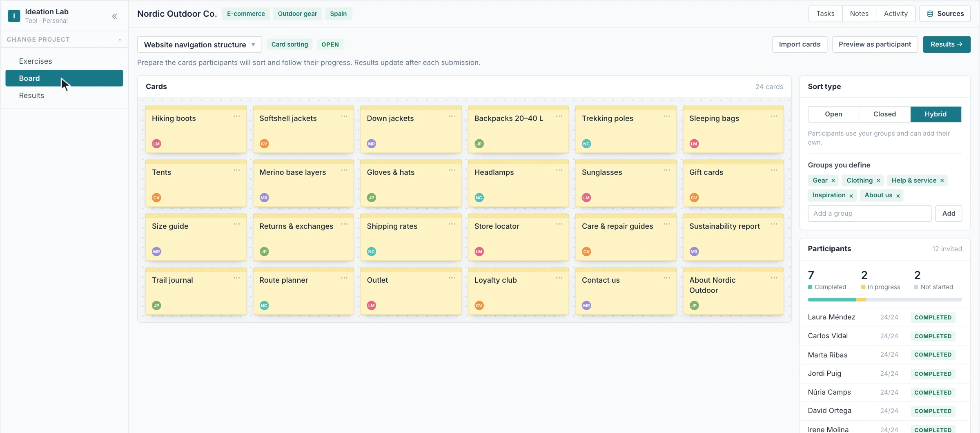
Task: Switch to the Notes tab
Action: 859,13
